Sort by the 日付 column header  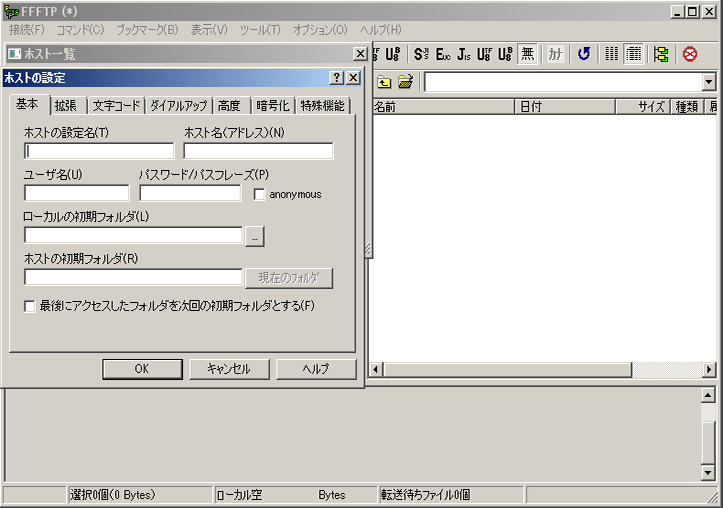(565, 107)
